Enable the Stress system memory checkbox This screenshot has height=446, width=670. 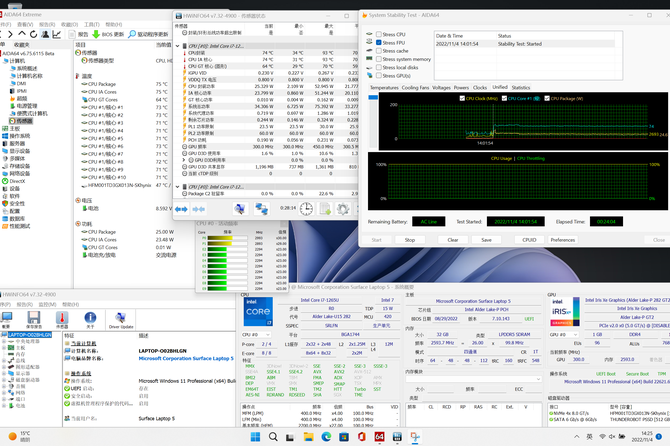pyautogui.click(x=379, y=59)
